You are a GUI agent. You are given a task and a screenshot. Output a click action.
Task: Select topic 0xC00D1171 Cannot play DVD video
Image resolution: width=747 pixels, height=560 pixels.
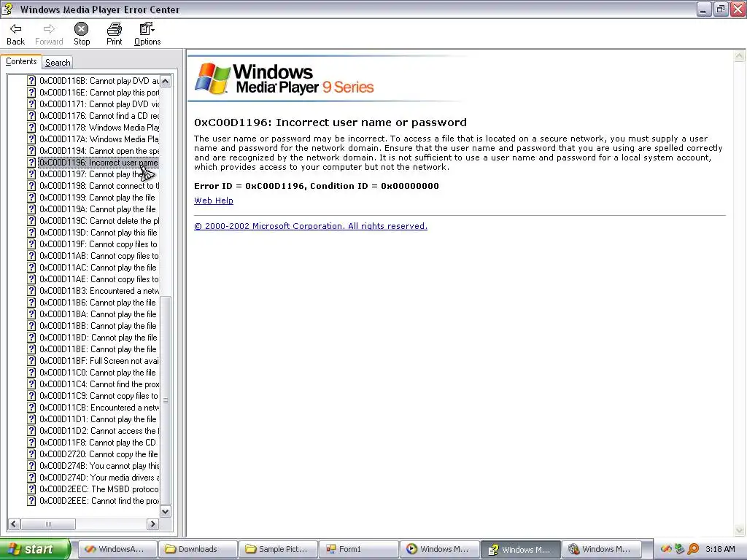click(99, 104)
